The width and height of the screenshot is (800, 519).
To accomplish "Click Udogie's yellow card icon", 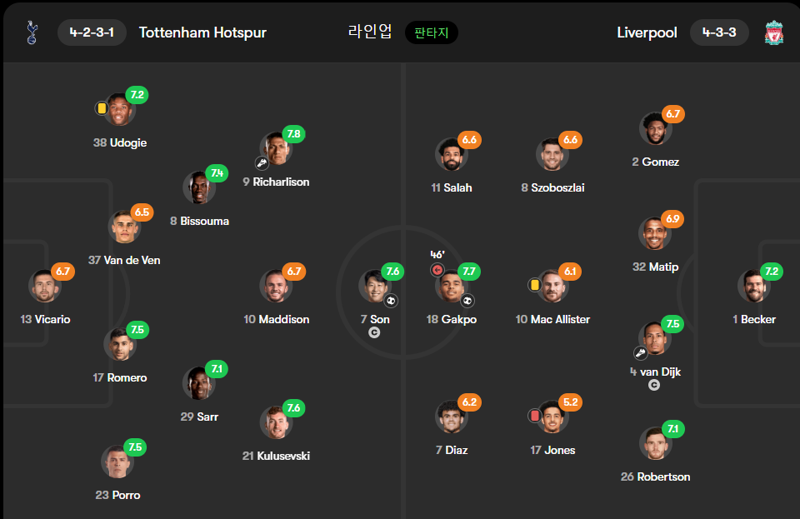I will 102,108.
